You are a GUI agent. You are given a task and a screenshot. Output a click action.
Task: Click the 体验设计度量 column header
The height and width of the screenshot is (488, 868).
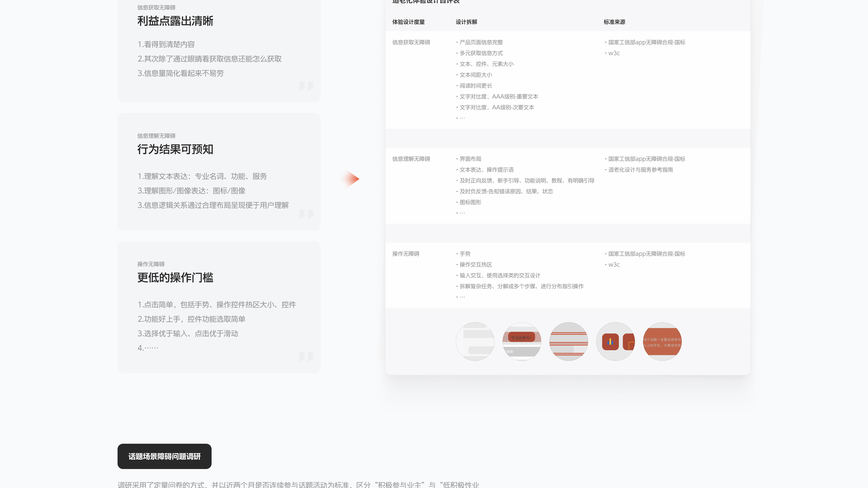click(x=408, y=22)
